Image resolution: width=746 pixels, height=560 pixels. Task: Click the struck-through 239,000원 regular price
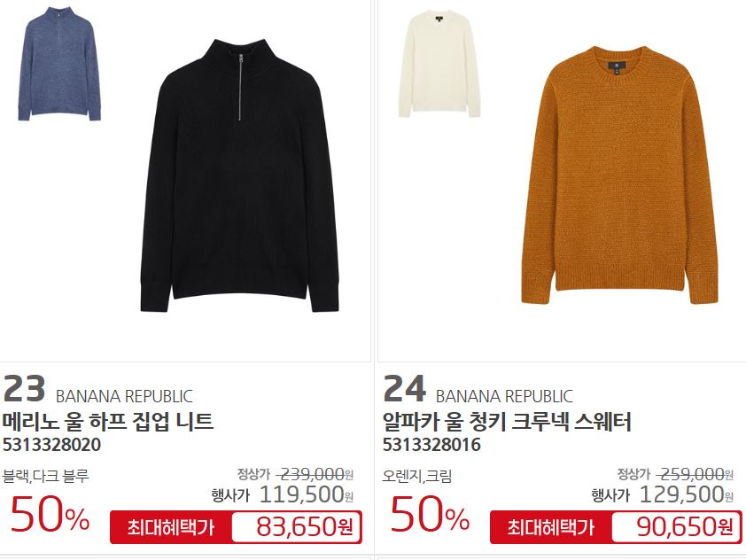(x=315, y=474)
